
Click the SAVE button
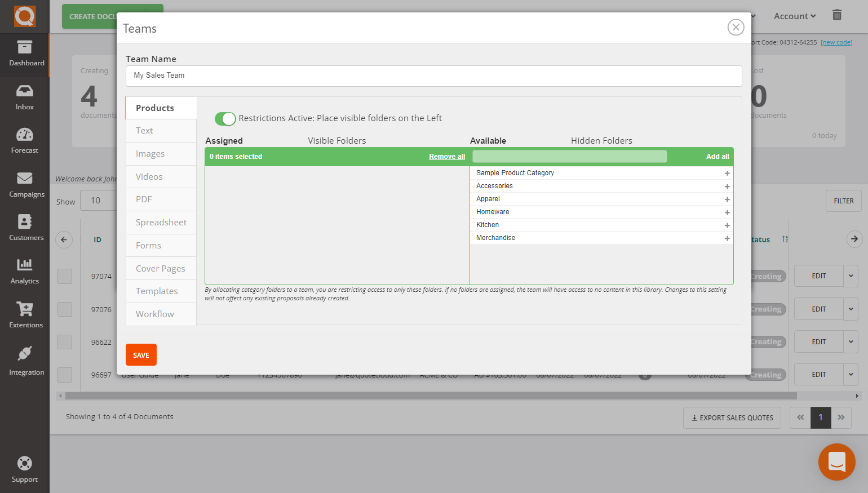(141, 354)
